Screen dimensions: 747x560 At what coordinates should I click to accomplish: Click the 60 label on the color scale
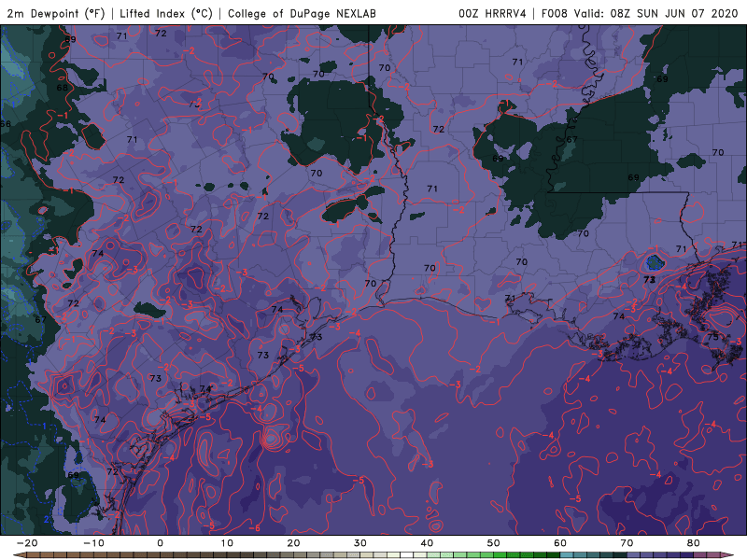[560, 543]
